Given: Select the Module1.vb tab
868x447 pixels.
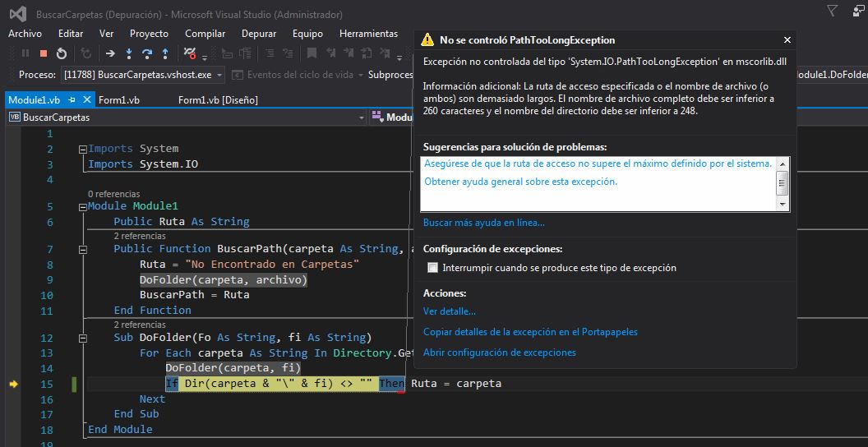Looking at the screenshot, I should pos(34,100).
